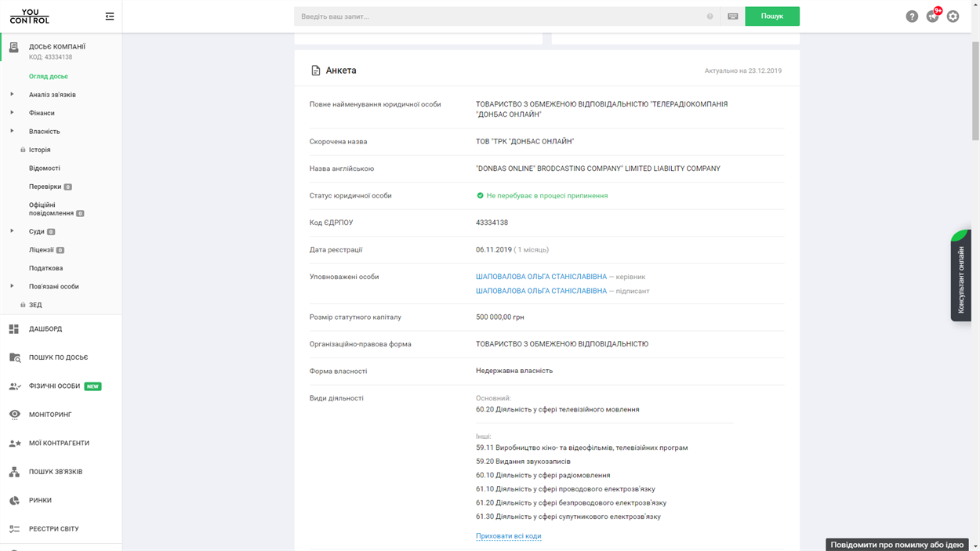Click the Пошук зв'язків icon

tap(14, 472)
